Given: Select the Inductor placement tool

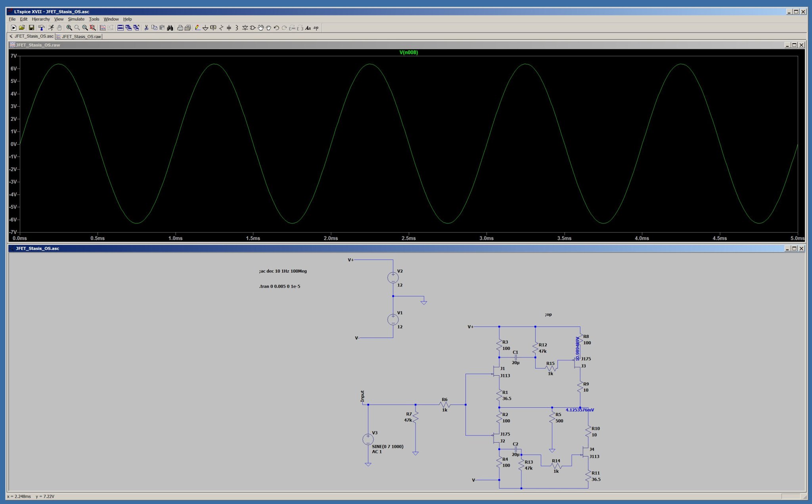Looking at the screenshot, I should [236, 28].
